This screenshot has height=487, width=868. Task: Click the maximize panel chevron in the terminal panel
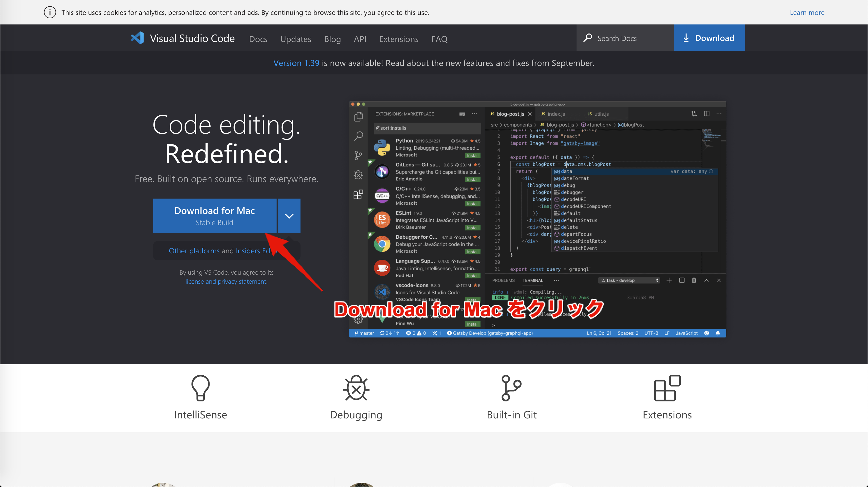[x=707, y=280]
